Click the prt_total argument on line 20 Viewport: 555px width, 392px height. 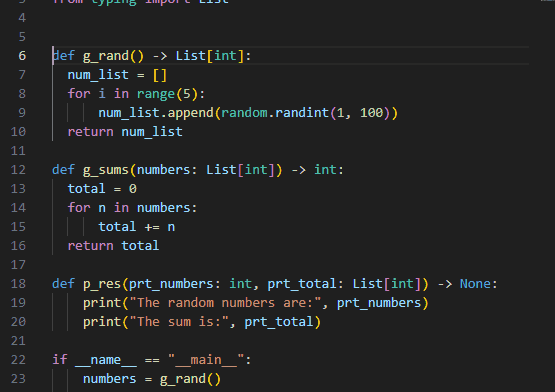[279, 322]
